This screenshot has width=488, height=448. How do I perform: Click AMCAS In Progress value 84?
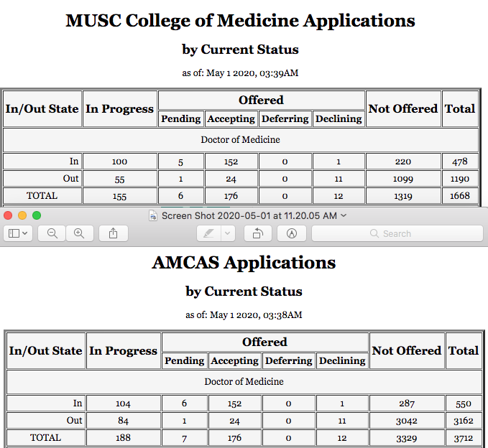[x=123, y=421]
